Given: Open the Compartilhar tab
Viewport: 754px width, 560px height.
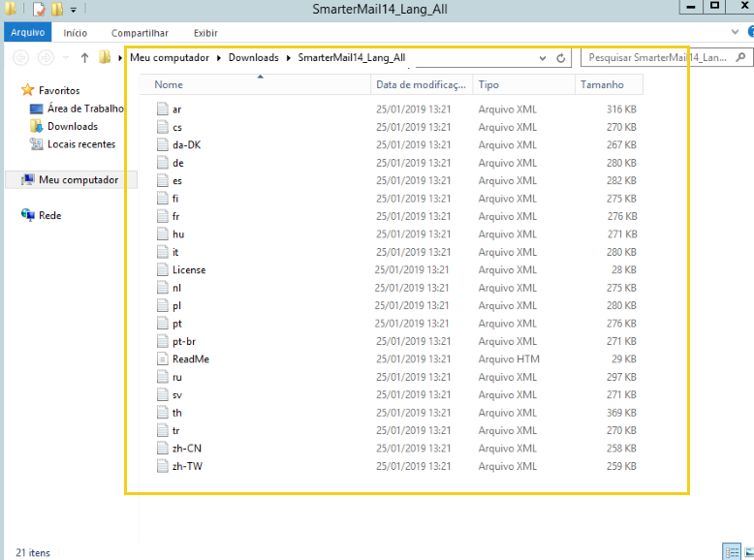Looking at the screenshot, I should 140,33.
